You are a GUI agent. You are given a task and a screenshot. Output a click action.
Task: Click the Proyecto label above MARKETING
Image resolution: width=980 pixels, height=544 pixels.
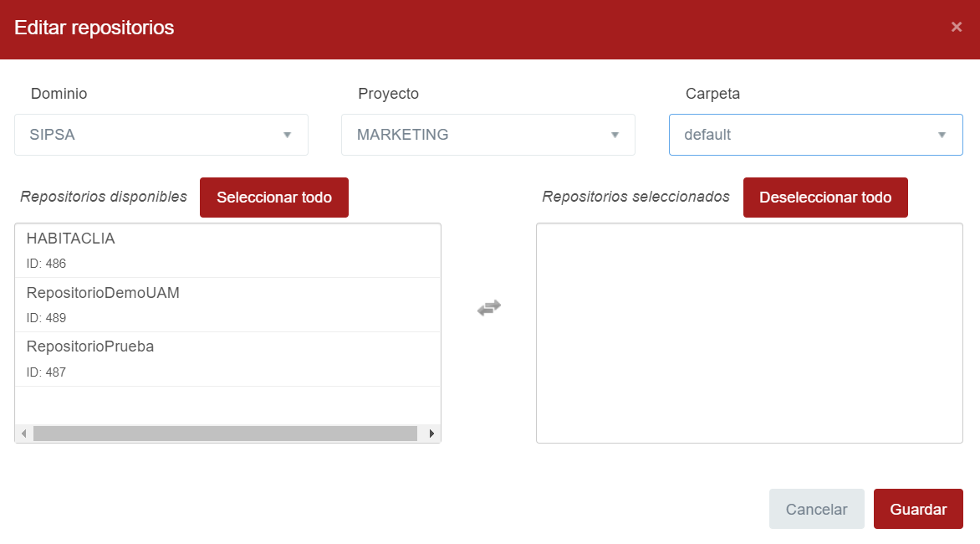[388, 94]
